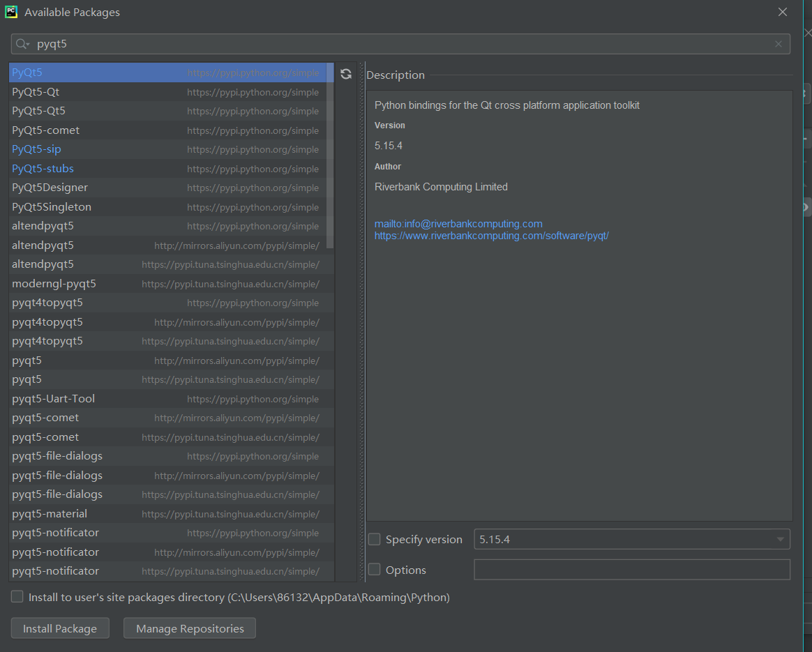
Task: Select pyqt5-file-dialogs from mirrors.aliyun.com
Action: click(x=172, y=475)
